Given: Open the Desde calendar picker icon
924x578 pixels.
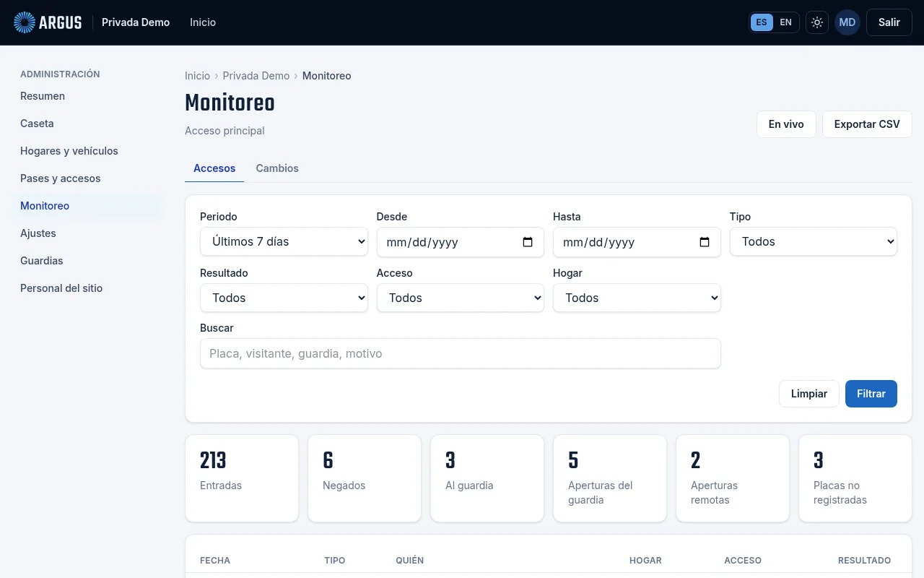Looking at the screenshot, I should (528, 242).
